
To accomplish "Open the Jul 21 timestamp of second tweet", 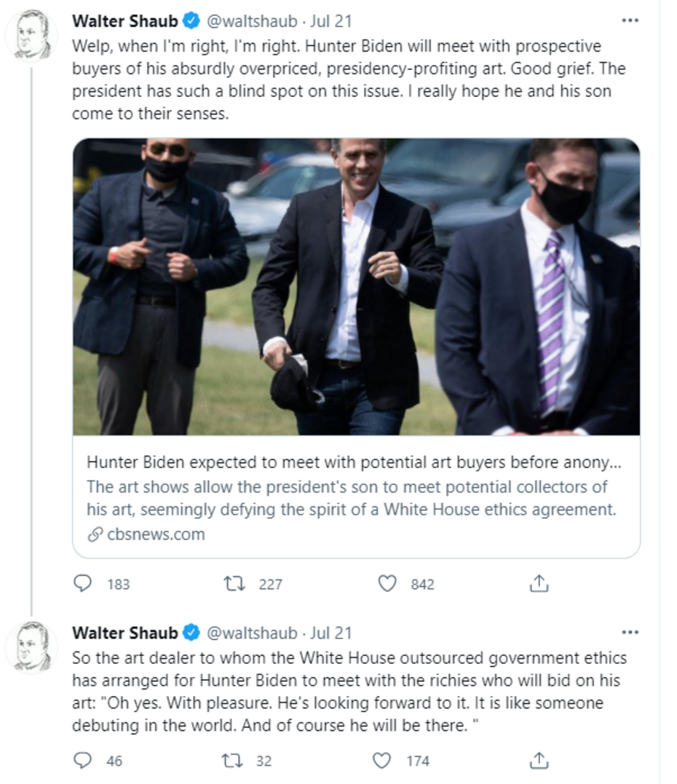I will click(331, 633).
